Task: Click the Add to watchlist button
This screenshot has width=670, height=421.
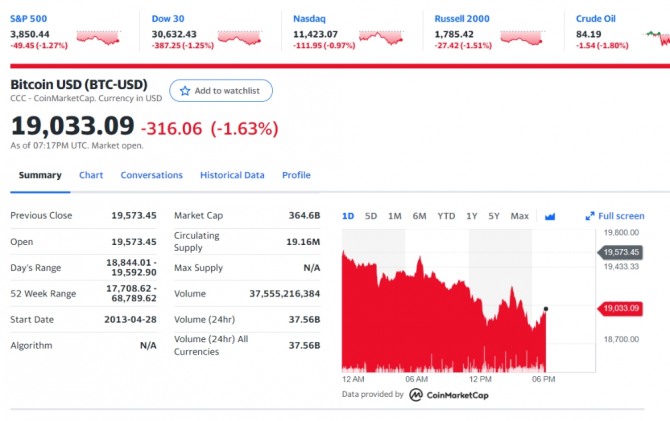Action: click(221, 91)
